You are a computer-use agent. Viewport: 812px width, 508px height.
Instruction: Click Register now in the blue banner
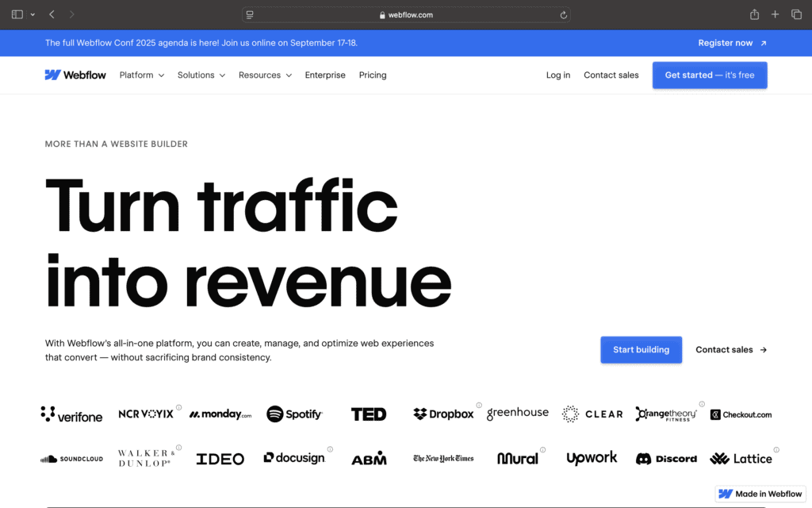(x=725, y=43)
